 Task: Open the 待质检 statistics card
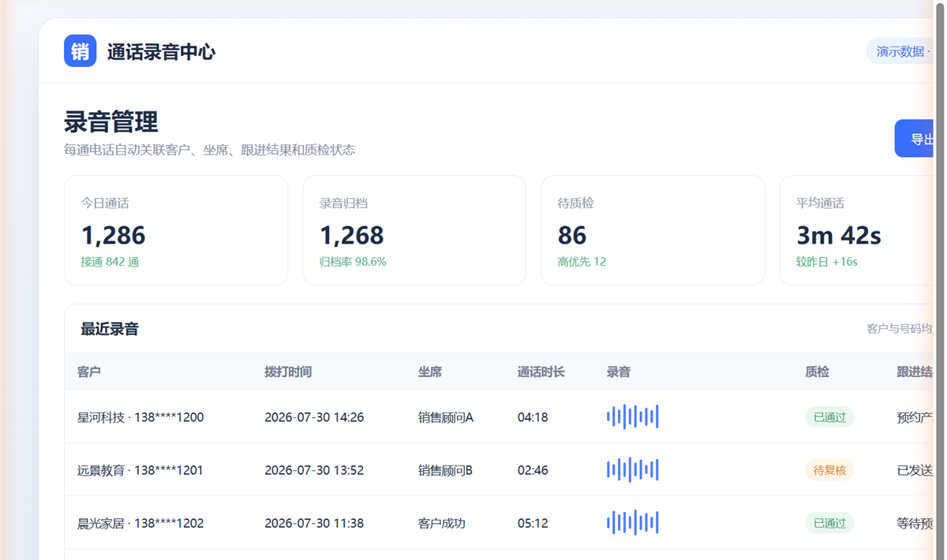click(653, 230)
